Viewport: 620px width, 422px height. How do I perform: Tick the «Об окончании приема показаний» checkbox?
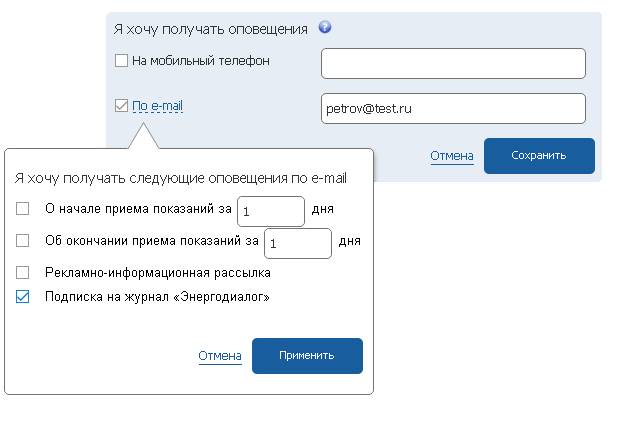point(23,240)
